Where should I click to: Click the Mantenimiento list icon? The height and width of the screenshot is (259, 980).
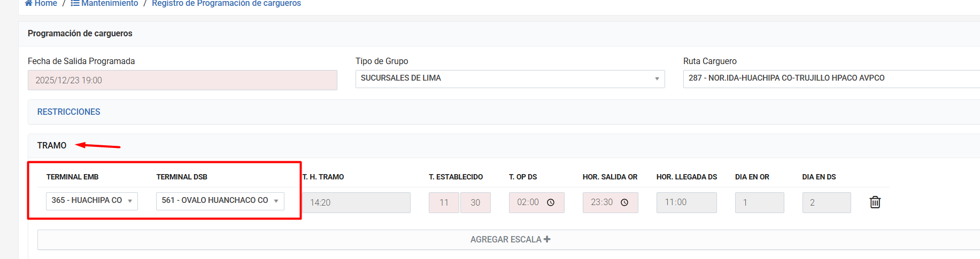click(75, 3)
